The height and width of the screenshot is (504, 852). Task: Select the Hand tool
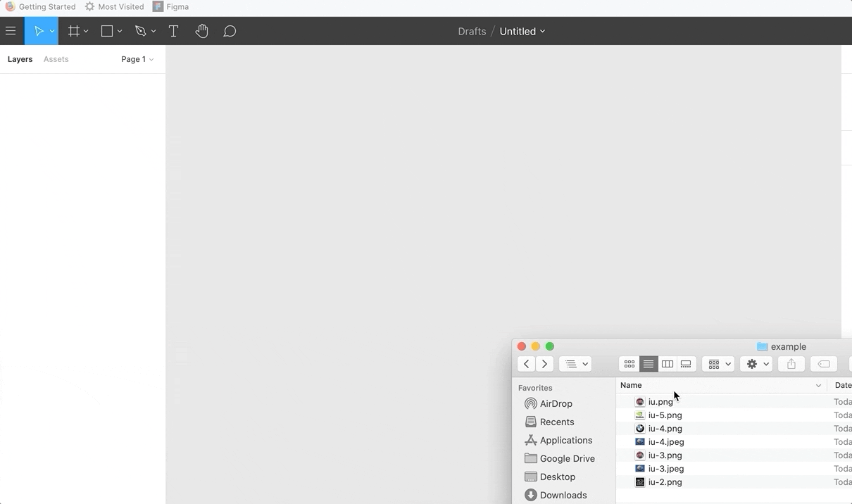click(x=202, y=31)
